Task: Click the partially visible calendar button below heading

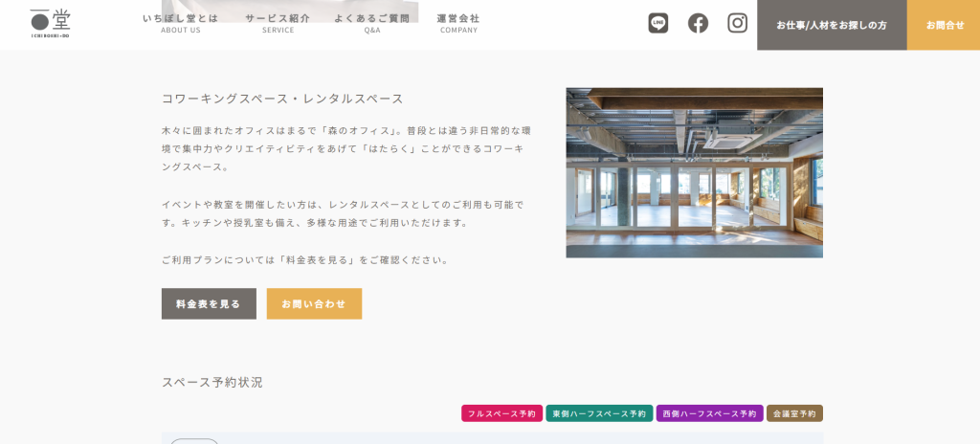Action: pos(194,440)
